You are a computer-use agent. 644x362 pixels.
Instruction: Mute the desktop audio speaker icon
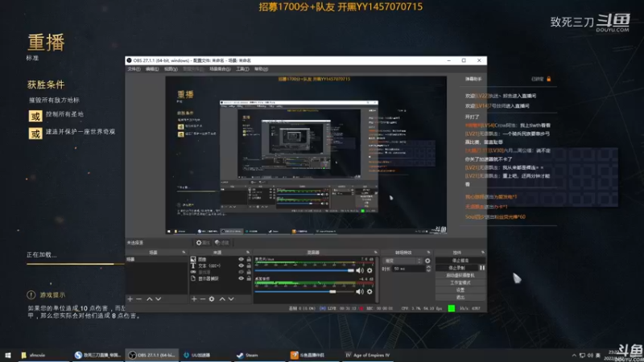(360, 291)
